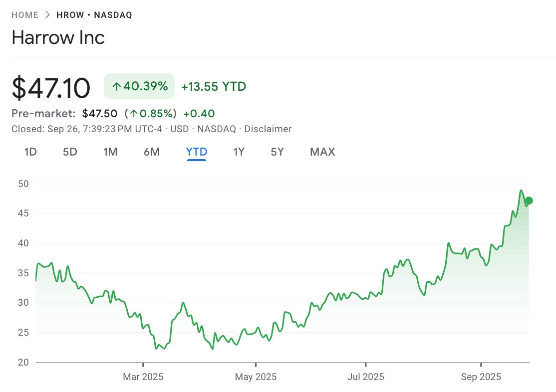Image resolution: width=556 pixels, height=392 pixels.
Task: Click the Closed: Sep 26 timestamp text
Action: pyautogui.click(x=87, y=129)
